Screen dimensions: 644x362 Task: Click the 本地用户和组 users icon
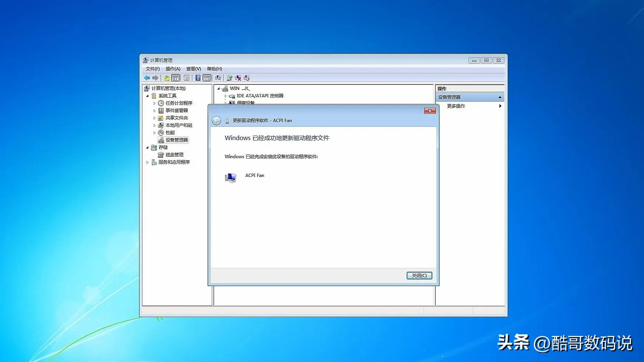tap(161, 125)
